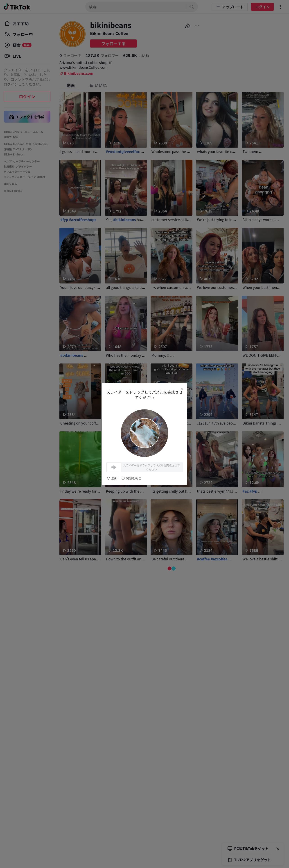Click TikTokについて footer link
This screenshot has width=289, height=868.
[x=13, y=132]
